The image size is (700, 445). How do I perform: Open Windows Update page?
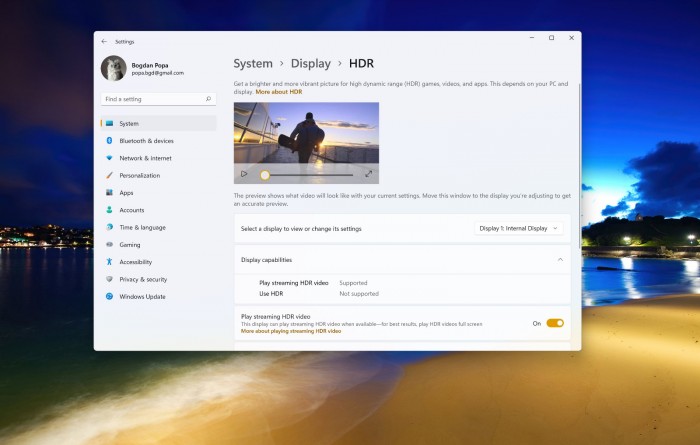pos(142,296)
